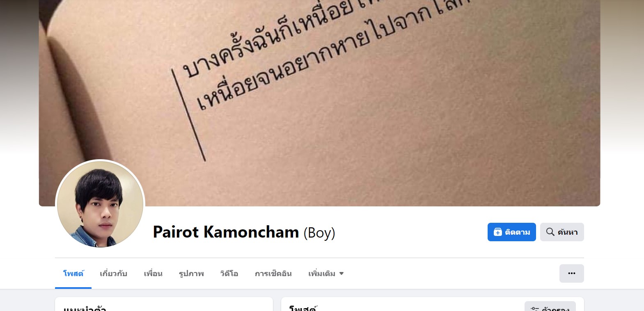Click the magnifier icon beside ค้นหา
The height and width of the screenshot is (311, 644).
(x=550, y=232)
